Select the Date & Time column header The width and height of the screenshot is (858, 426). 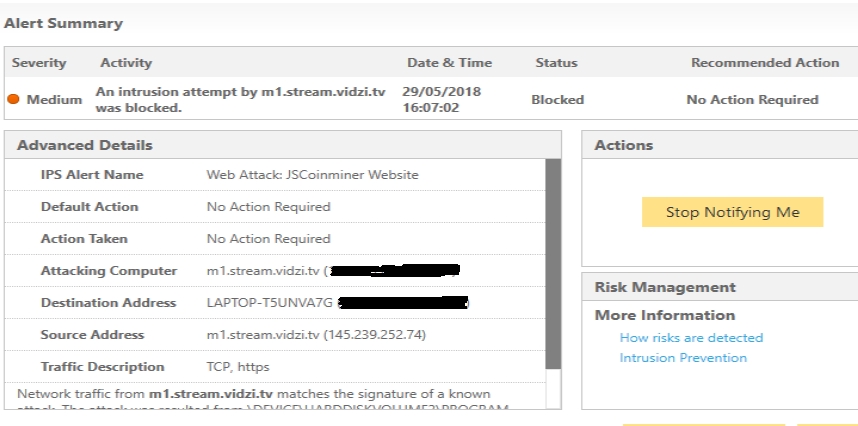coord(449,63)
